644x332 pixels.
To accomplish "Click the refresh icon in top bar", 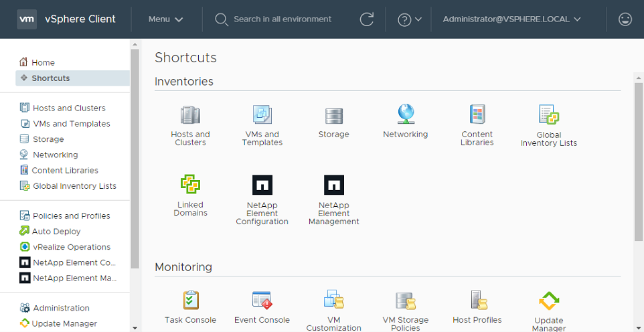I will tap(366, 19).
